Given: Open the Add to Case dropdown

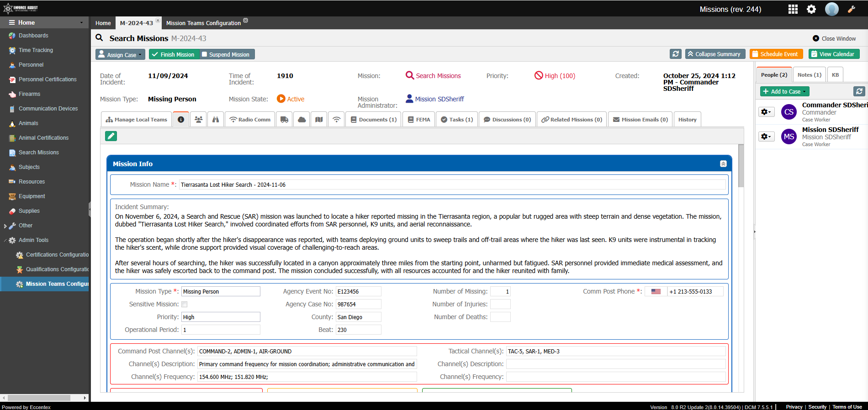Looking at the screenshot, I should 784,91.
